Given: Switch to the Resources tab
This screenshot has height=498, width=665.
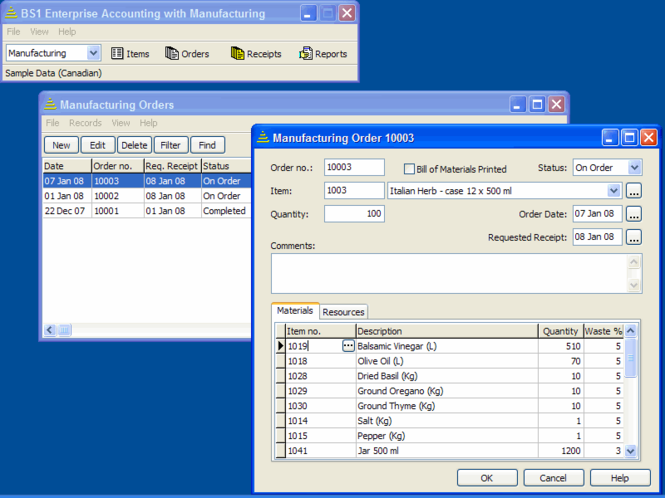Looking at the screenshot, I should coord(343,312).
